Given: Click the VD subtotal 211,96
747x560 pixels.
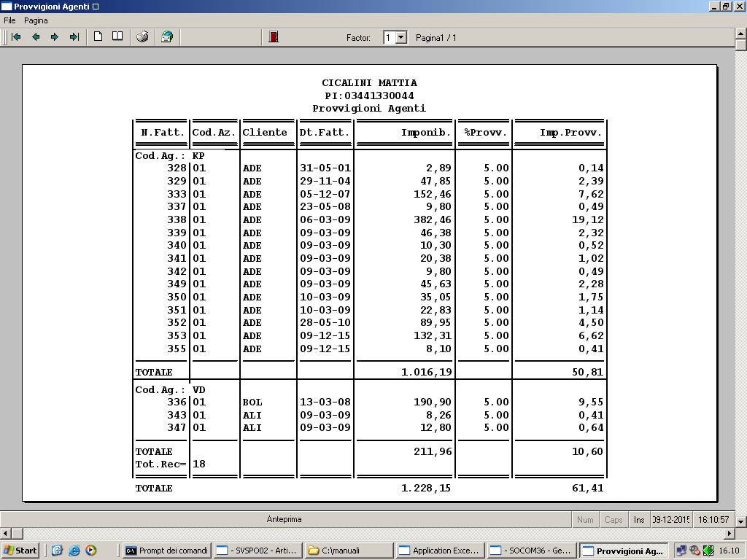Looking at the screenshot, I should coord(433,451).
